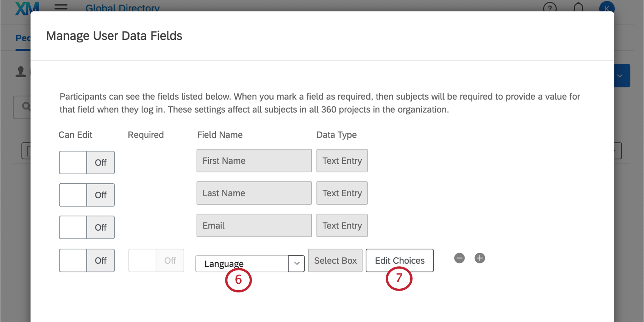Viewport: 644px width, 322px height.
Task: Open the help question mark icon
Action: 549,8
